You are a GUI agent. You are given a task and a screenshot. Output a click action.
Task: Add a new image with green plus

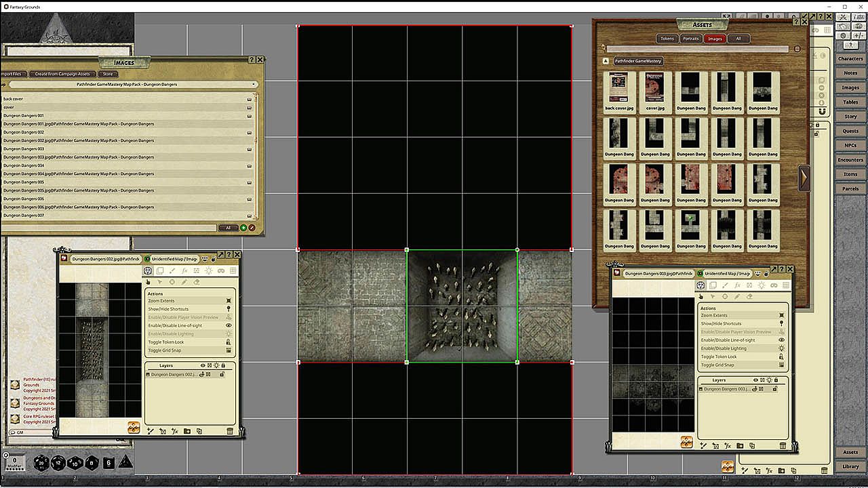click(243, 228)
